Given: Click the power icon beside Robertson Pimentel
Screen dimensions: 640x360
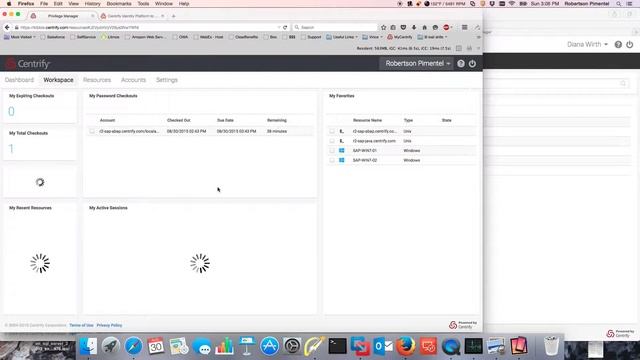Looking at the screenshot, I should coord(472,64).
